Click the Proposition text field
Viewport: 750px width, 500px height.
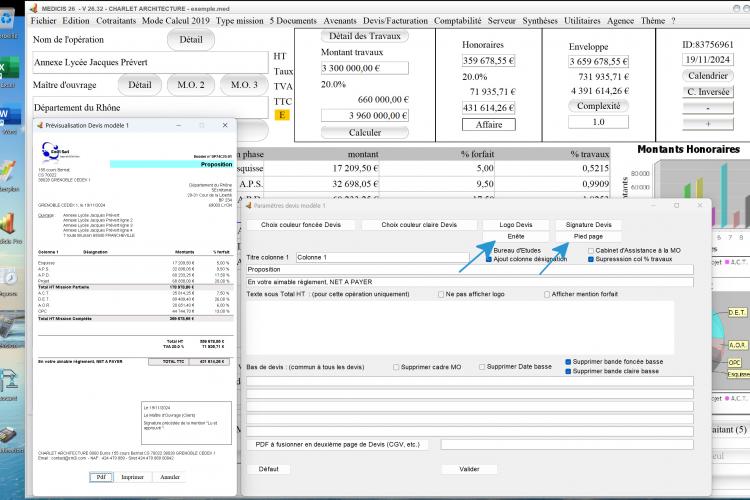[x=470, y=269]
